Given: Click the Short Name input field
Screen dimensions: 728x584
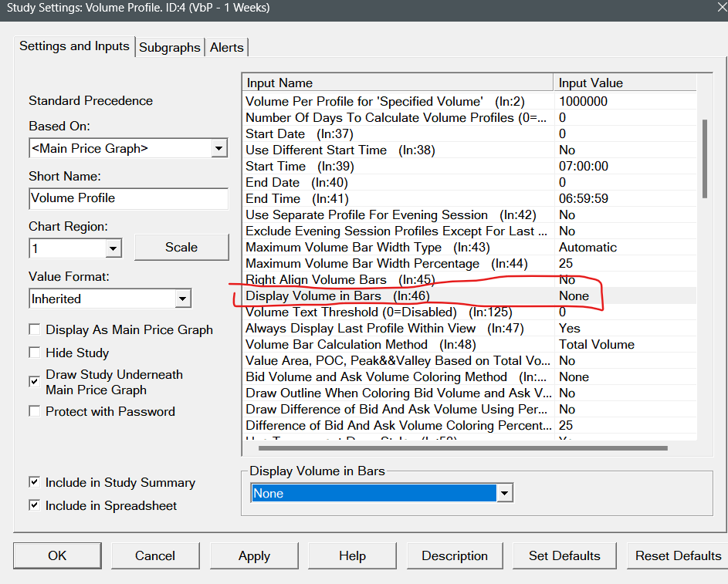Looking at the screenshot, I should (x=129, y=198).
